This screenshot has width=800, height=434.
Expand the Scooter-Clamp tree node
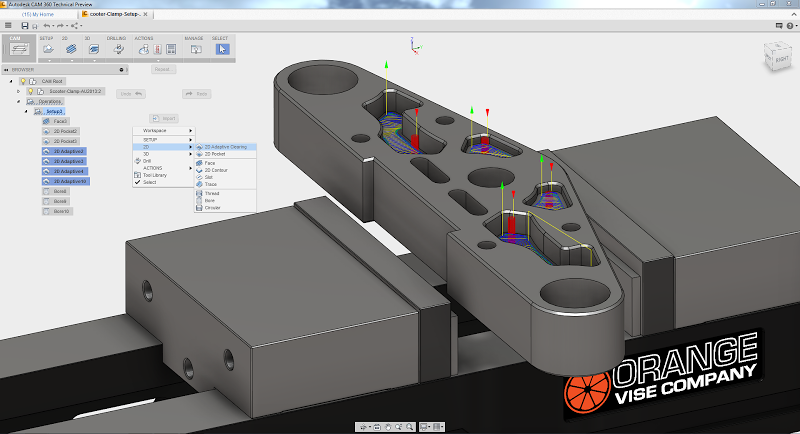pyautogui.click(x=19, y=91)
